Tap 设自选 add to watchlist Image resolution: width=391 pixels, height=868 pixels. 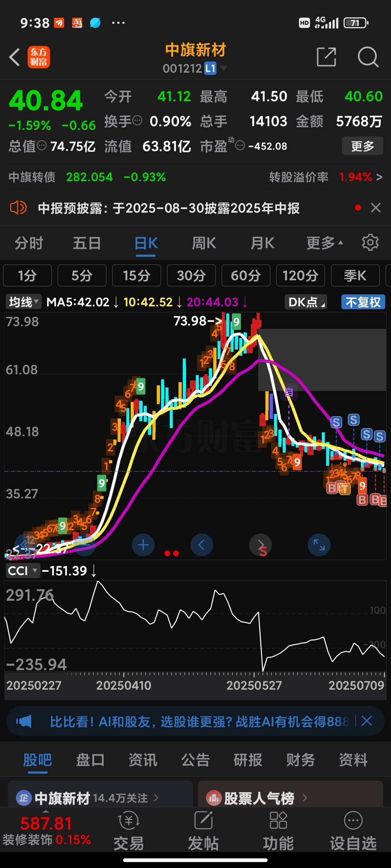click(x=353, y=831)
